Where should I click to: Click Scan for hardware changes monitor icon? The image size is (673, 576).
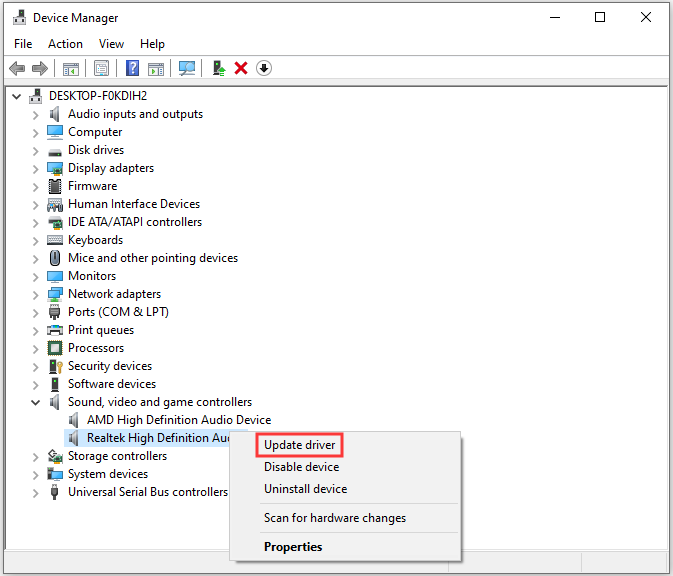click(x=187, y=68)
